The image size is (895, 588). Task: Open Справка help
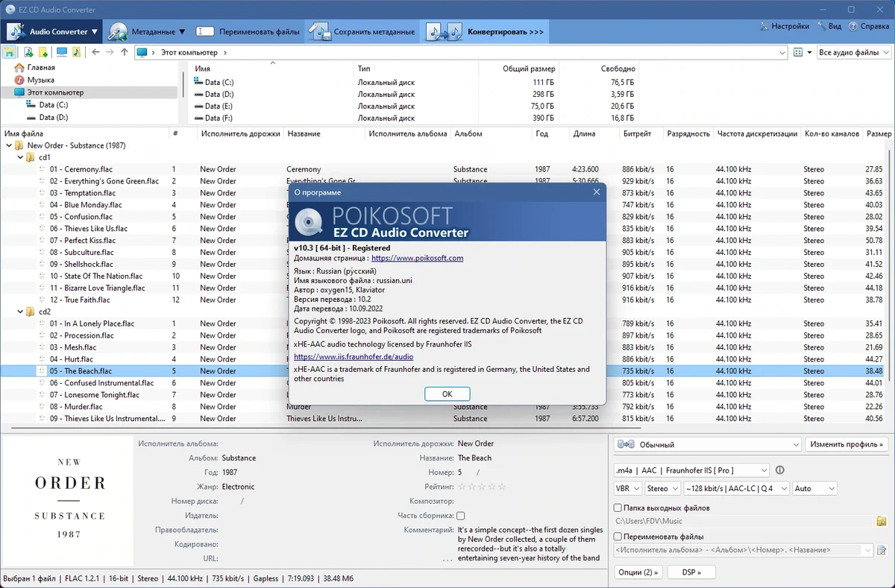[x=868, y=26]
